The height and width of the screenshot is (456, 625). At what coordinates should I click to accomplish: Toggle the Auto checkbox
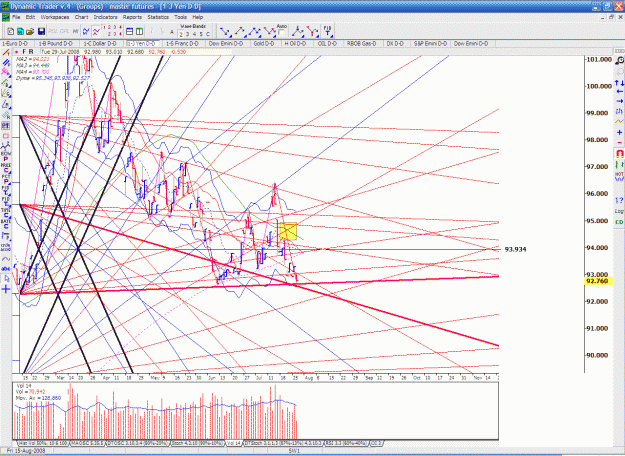point(282,33)
